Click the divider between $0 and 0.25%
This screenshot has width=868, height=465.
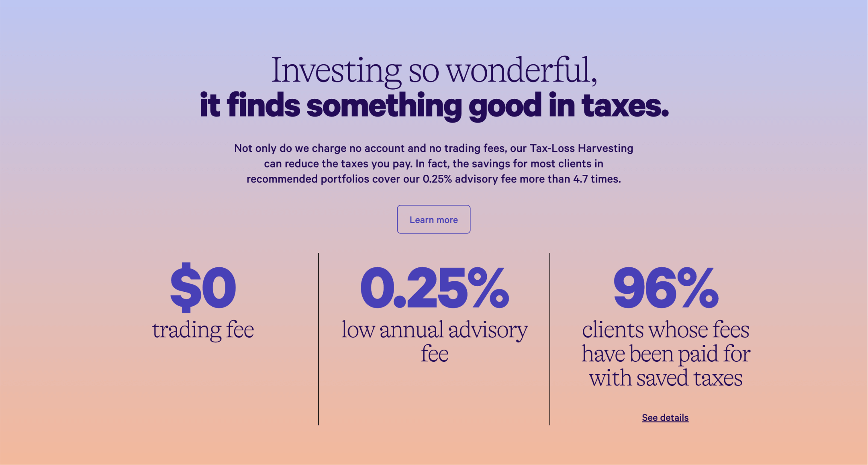tap(319, 339)
